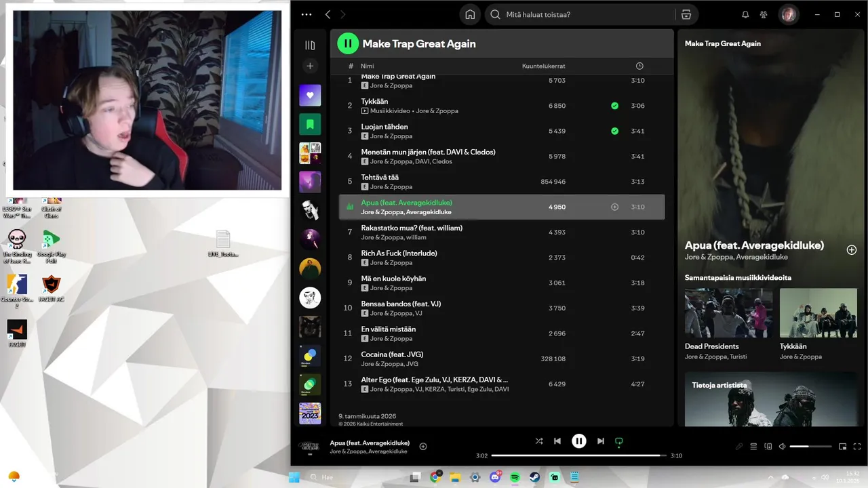Open the JVG artist link on Cocaina
This screenshot has width=868, height=488.
(414, 364)
